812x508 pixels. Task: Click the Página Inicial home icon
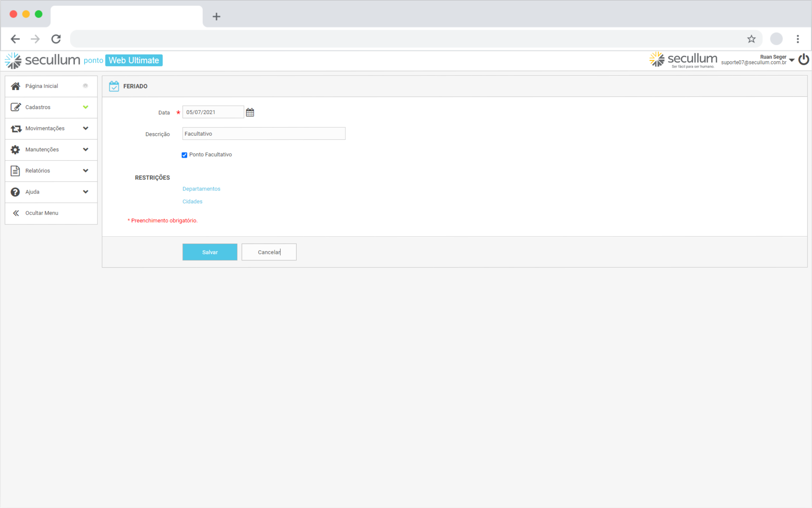pyautogui.click(x=16, y=86)
